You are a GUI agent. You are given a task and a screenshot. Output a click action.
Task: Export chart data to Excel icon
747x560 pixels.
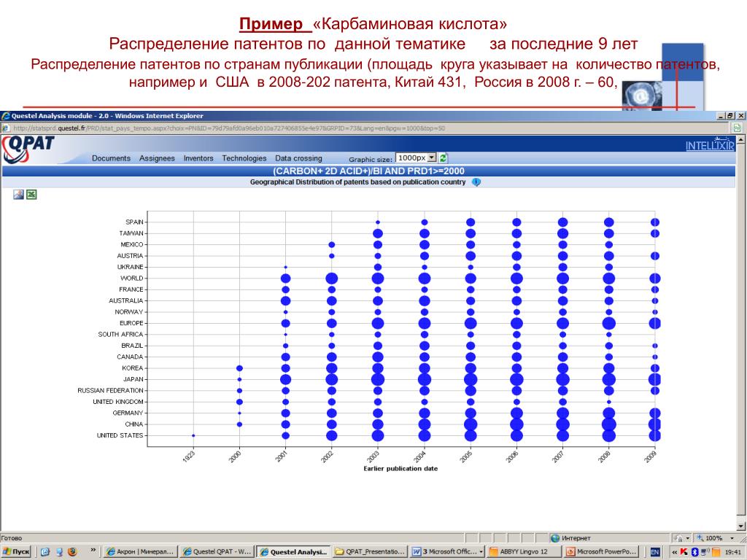click(x=31, y=194)
